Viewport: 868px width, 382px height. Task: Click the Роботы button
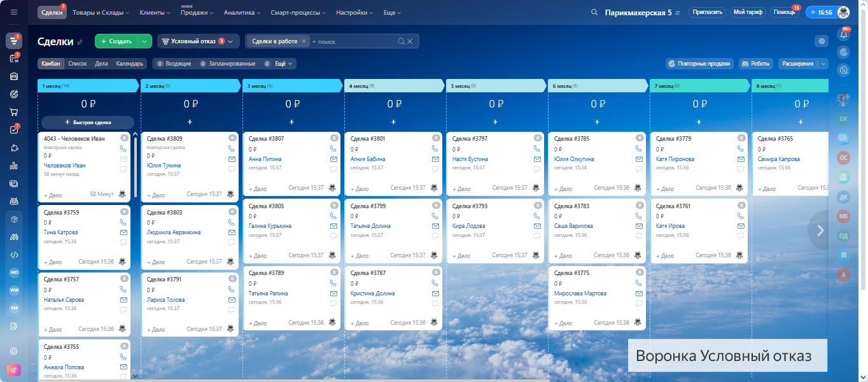[756, 64]
